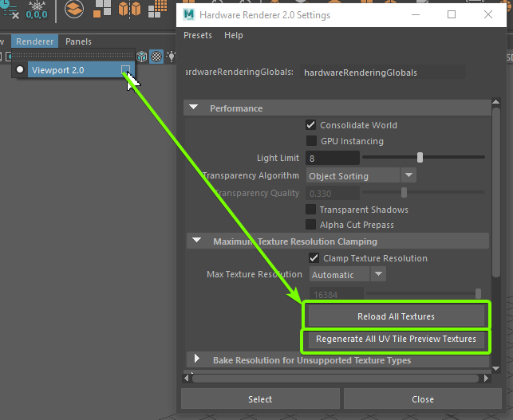Image resolution: width=513 pixels, height=420 pixels.
Task: Click the horizontal scrollbar left arrow
Action: click(187, 379)
